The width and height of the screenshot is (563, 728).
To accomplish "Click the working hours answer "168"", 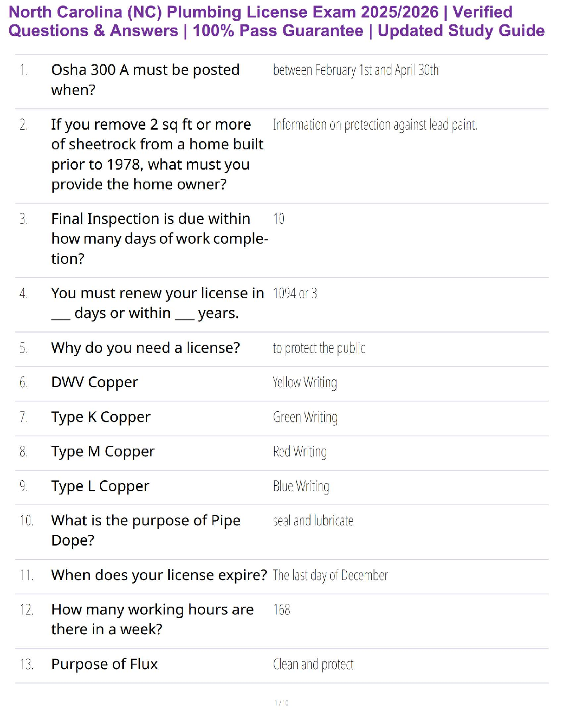I will (281, 610).
